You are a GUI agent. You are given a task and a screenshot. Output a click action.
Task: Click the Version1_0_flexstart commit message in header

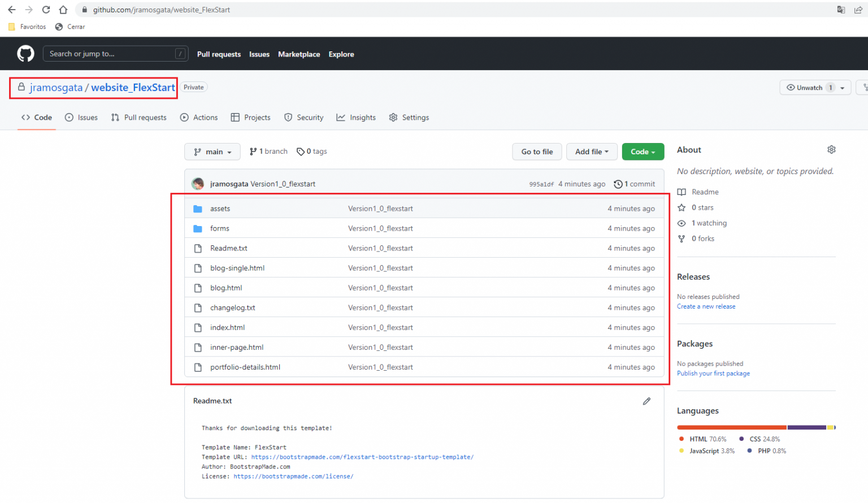coord(283,184)
